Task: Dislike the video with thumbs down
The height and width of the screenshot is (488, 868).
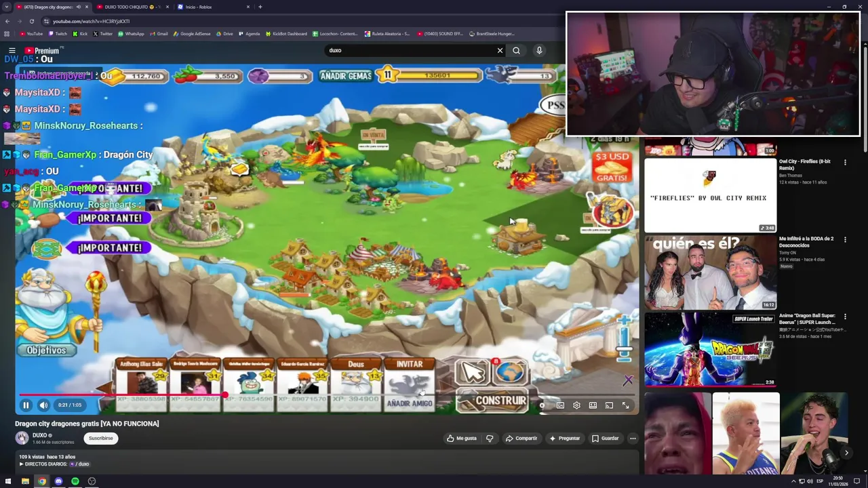Action: 490,439
